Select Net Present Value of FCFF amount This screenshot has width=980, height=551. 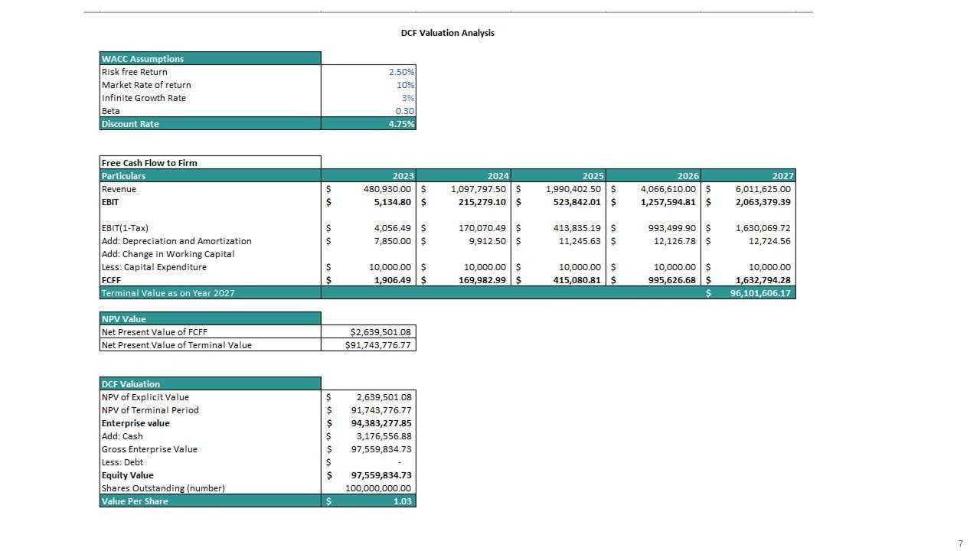380,332
